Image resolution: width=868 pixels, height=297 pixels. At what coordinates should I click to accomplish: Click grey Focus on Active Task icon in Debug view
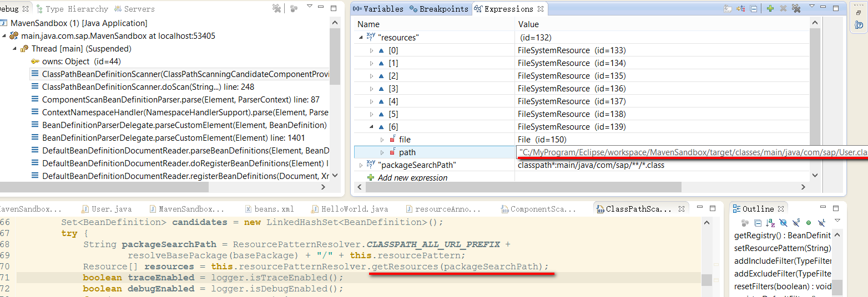tap(294, 8)
